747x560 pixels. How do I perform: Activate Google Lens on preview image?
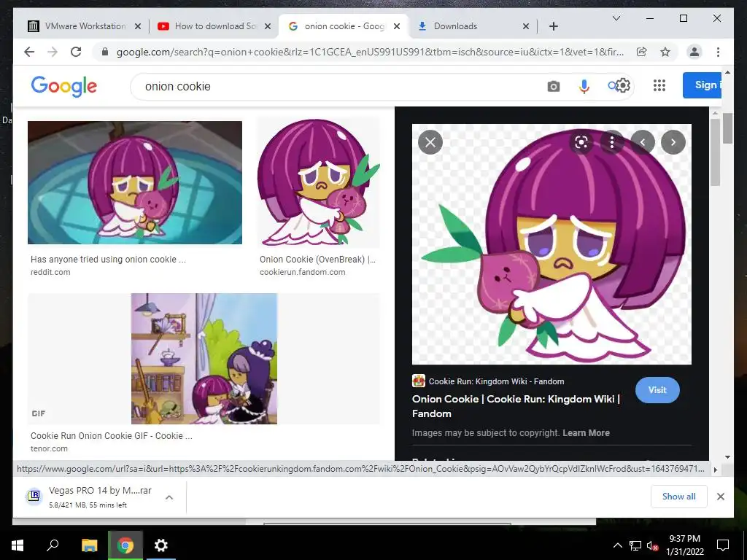pos(581,142)
